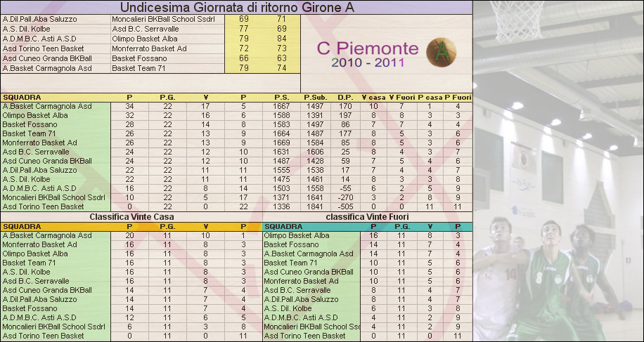Click the D.P. column header
The height and width of the screenshot is (342, 644).
click(344, 97)
